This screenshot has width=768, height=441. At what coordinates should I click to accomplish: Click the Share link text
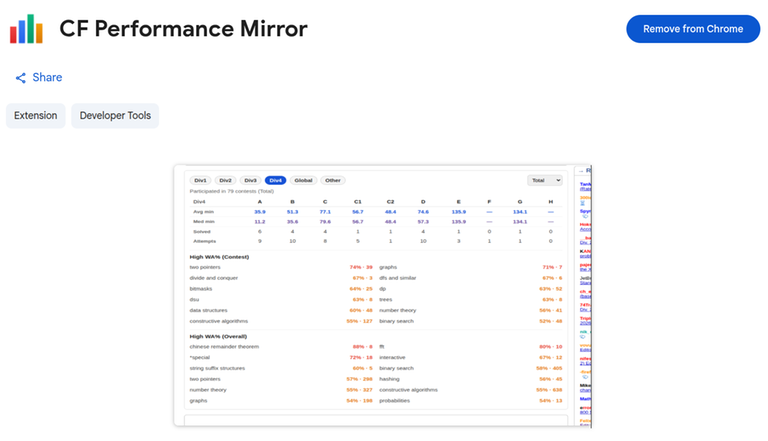tap(47, 77)
